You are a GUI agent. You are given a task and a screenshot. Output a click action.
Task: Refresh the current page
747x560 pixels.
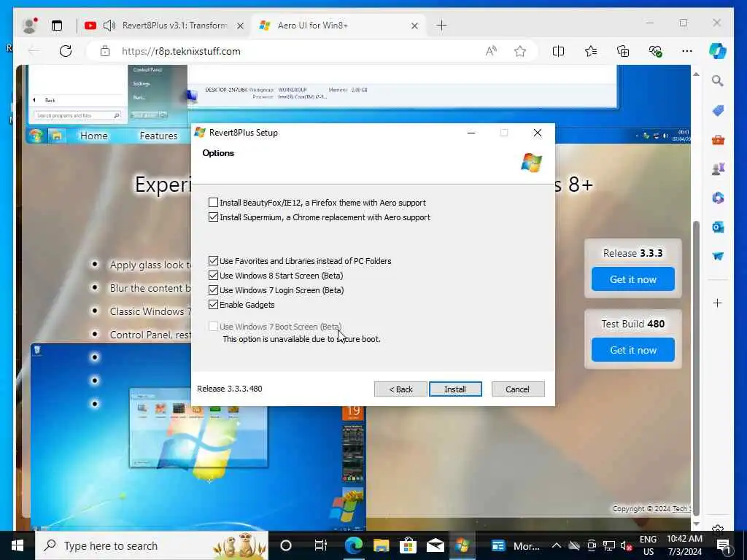66,51
